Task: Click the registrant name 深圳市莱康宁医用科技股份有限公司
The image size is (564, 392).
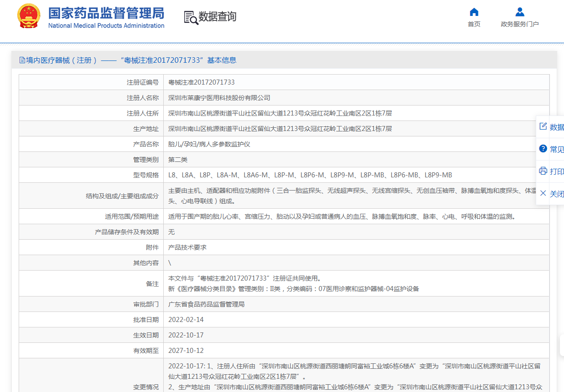Action: click(x=219, y=98)
